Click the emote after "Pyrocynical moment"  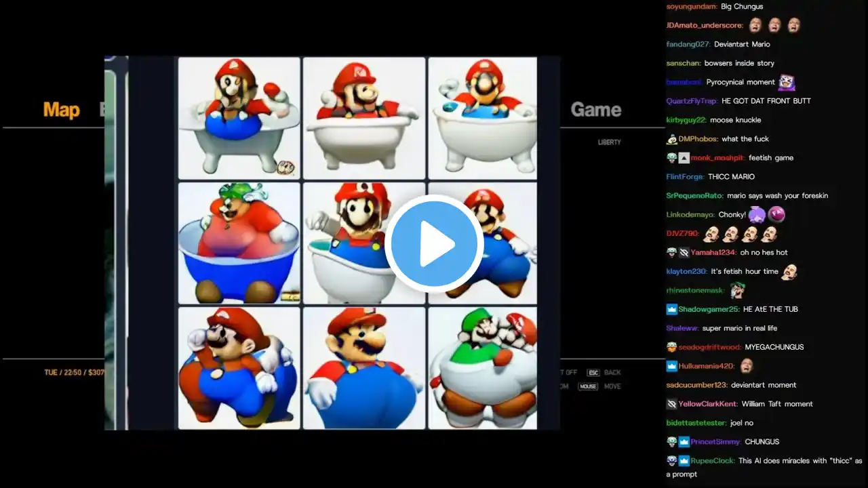787,82
